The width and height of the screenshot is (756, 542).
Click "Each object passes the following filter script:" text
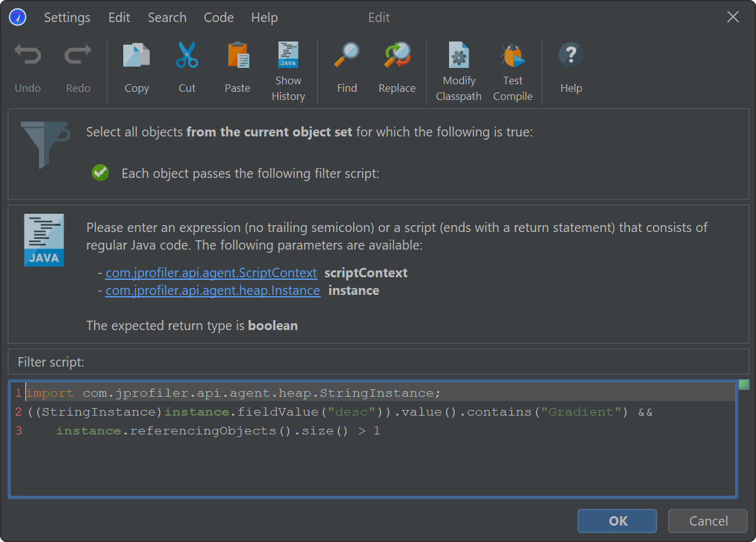[250, 173]
